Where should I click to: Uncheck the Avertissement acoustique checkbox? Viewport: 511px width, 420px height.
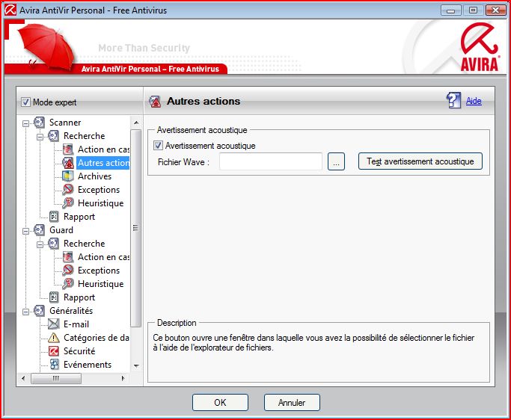point(158,145)
